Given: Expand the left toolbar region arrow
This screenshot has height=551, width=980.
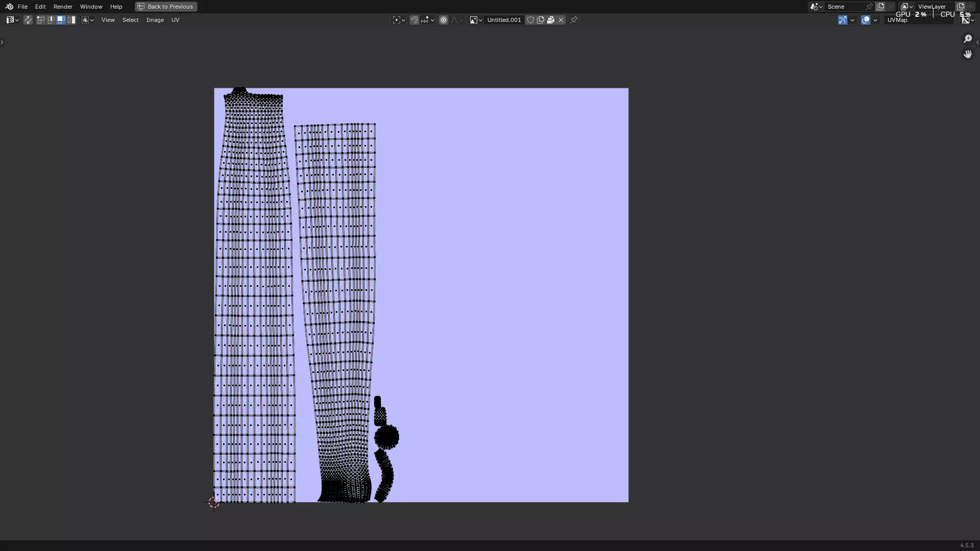Looking at the screenshot, I should coord(2,42).
